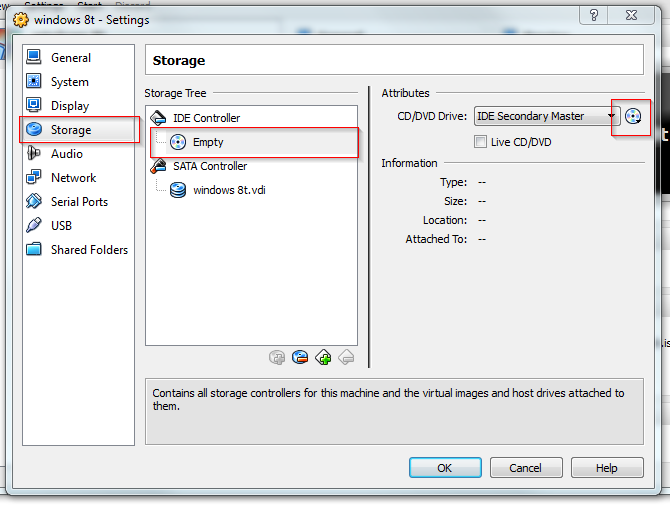This screenshot has height=505, width=670.
Task: Click the System chip icon in sidebar
Action: pyautogui.click(x=34, y=81)
